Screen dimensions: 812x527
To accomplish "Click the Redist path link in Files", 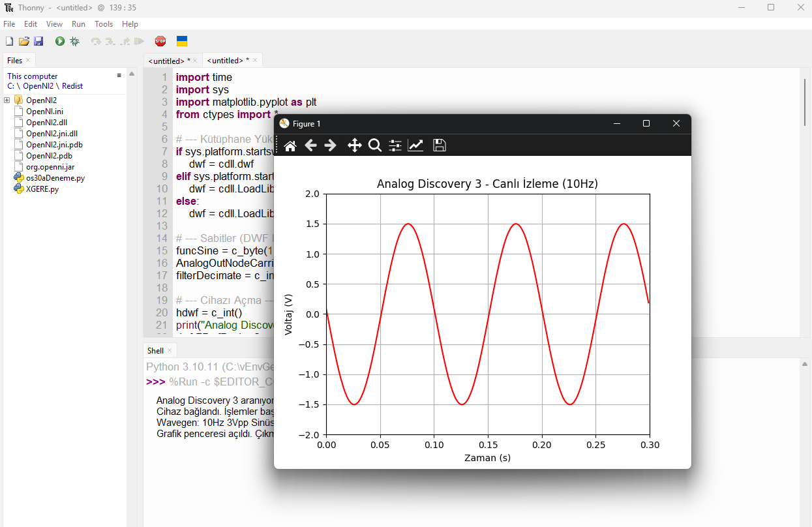I will point(72,86).
